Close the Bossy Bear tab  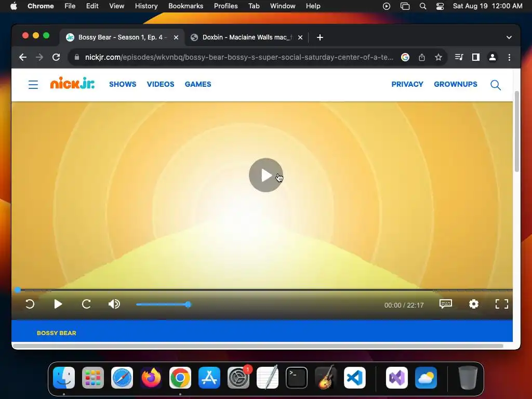click(x=176, y=37)
